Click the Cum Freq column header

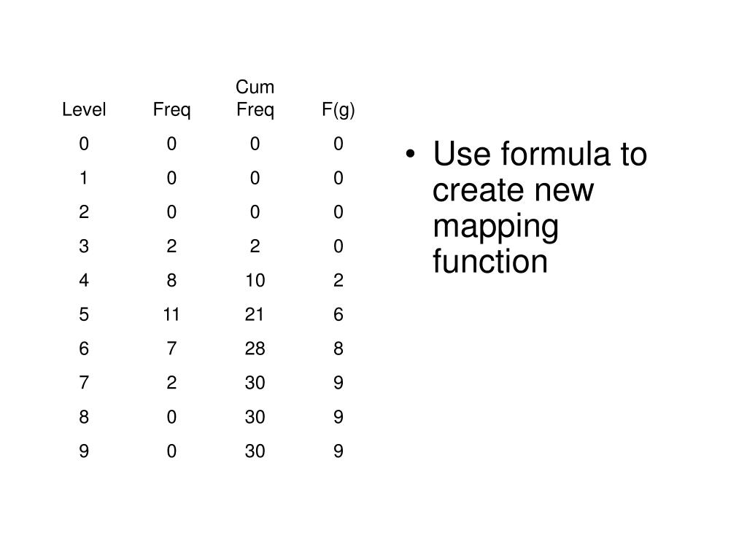point(255,99)
